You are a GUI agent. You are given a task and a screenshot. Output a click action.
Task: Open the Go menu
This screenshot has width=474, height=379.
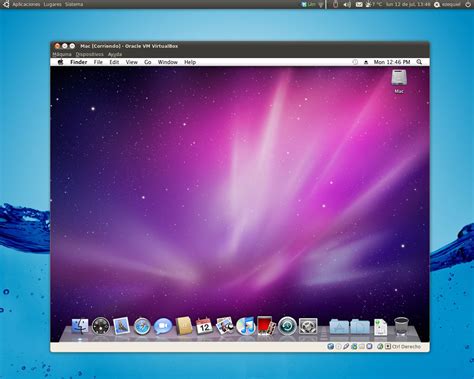click(x=148, y=62)
